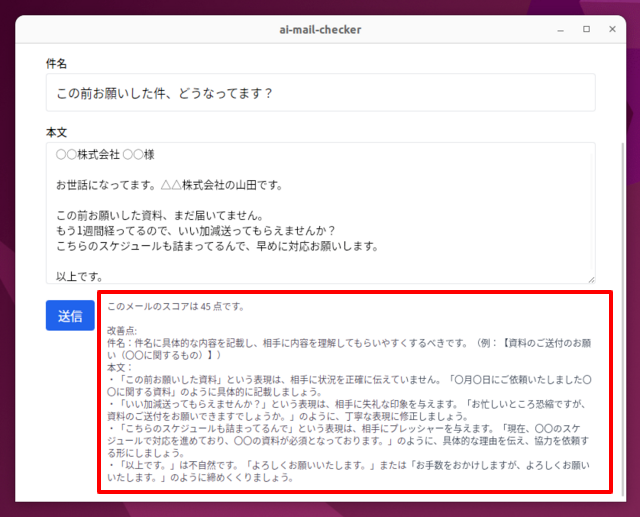Minimize the ai-mail-checker window
This screenshot has height=517, width=640.
(559, 29)
